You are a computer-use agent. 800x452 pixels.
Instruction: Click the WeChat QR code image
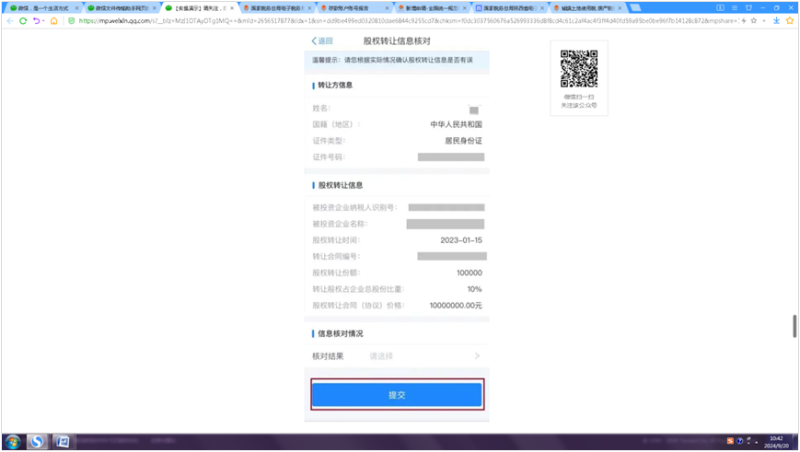coord(578,68)
